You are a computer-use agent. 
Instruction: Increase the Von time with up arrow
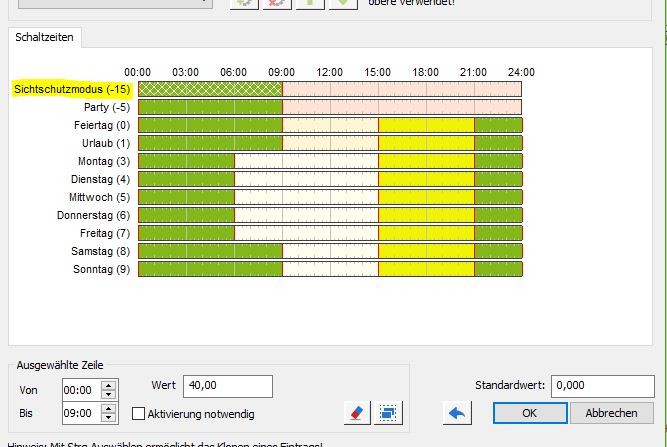[x=108, y=385]
